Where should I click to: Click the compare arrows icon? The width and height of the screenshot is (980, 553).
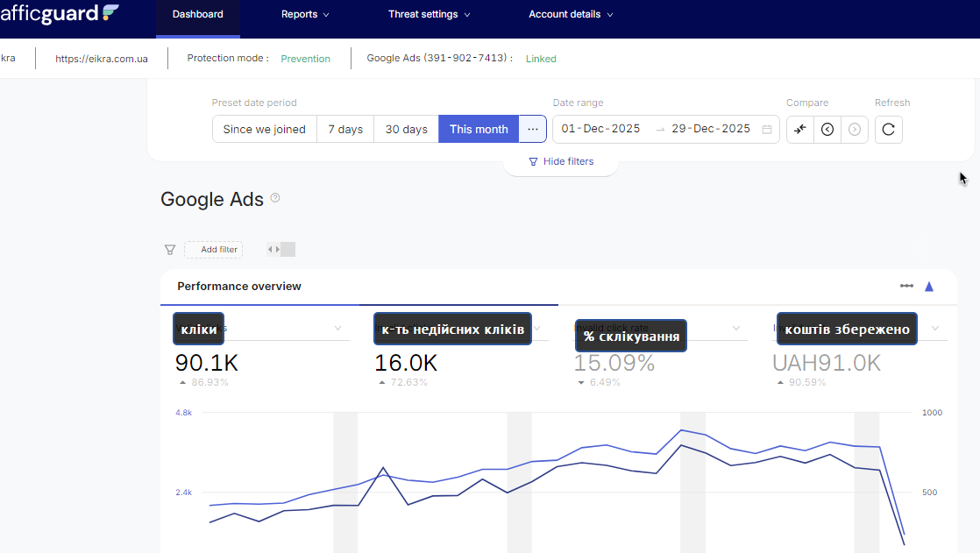[800, 130]
